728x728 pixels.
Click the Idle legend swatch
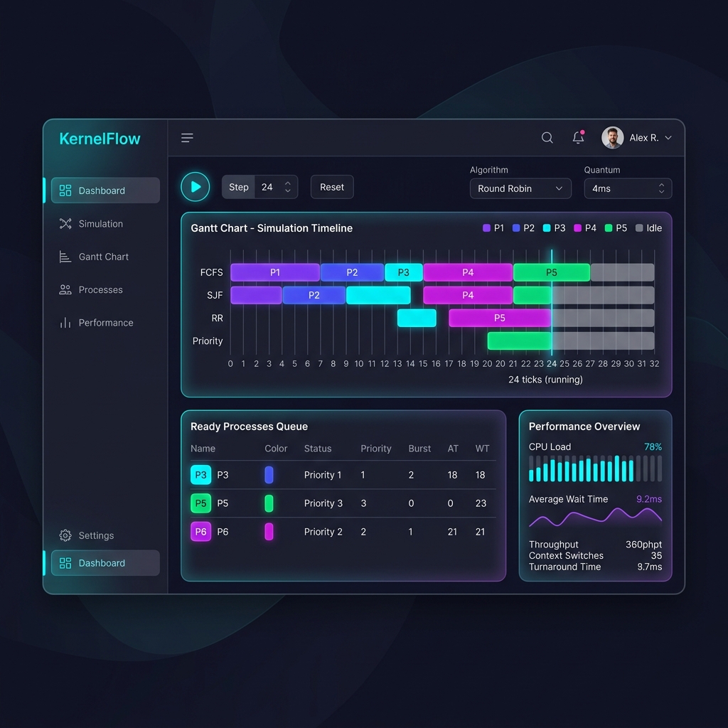639,228
